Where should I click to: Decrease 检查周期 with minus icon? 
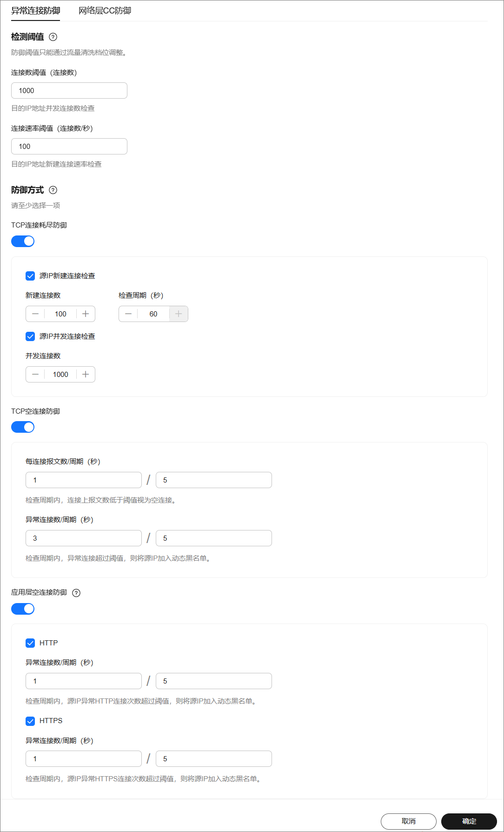tap(128, 314)
